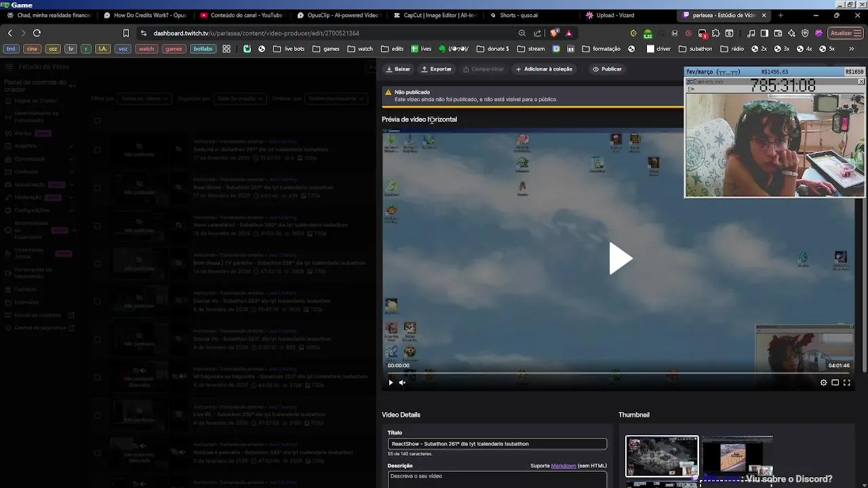Switch to How Do Credits Work tab
868x488 pixels.
[145, 15]
